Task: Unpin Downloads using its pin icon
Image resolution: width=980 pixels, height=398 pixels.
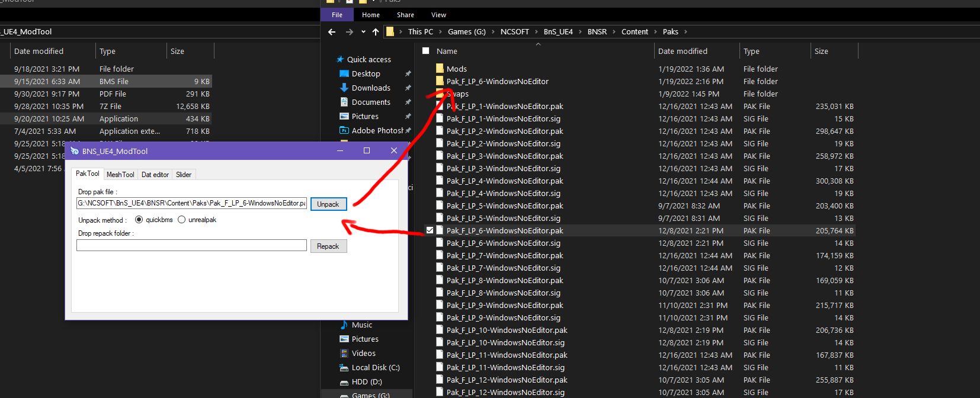Action: 408,88
